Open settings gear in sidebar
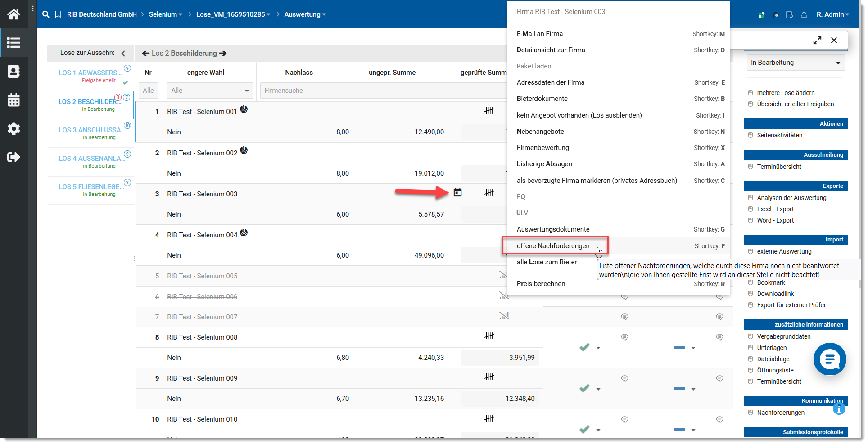This screenshot has width=868, height=445. 14,129
